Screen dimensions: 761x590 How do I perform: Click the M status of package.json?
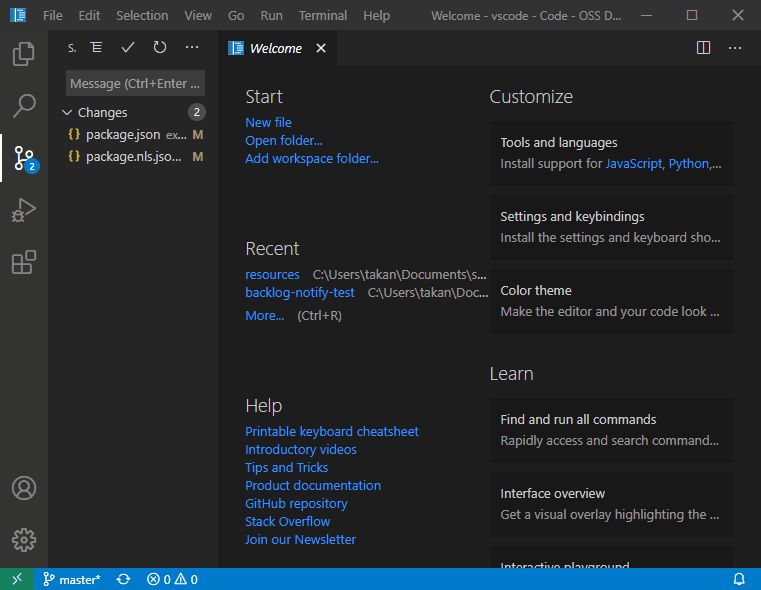tap(198, 135)
